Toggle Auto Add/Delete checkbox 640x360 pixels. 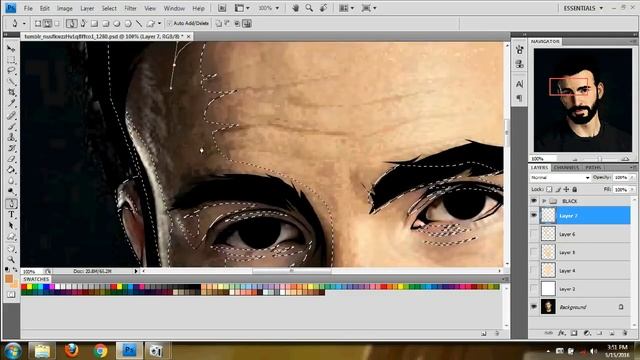(x=169, y=24)
